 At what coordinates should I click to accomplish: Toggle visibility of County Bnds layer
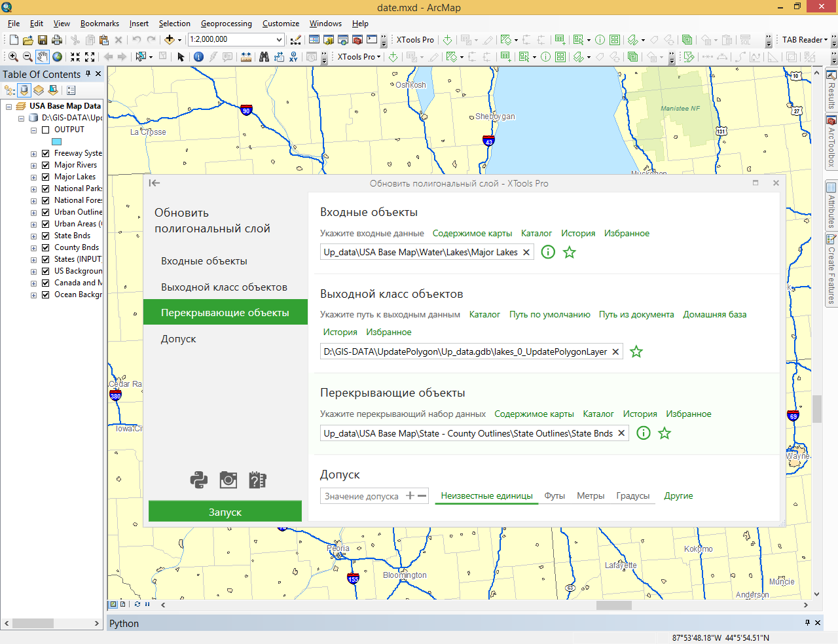[46, 247]
